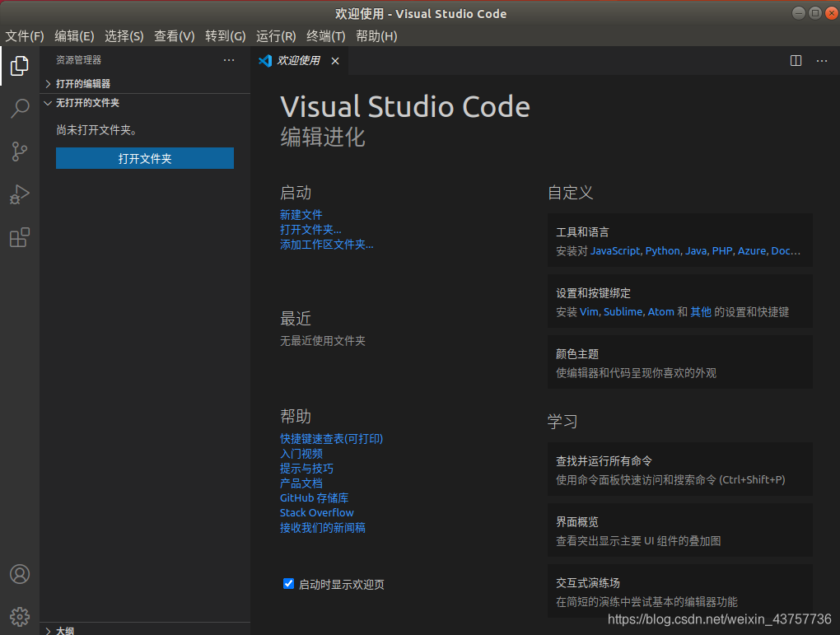Image resolution: width=840 pixels, height=635 pixels.
Task: Click the split editor icon
Action: (796, 61)
